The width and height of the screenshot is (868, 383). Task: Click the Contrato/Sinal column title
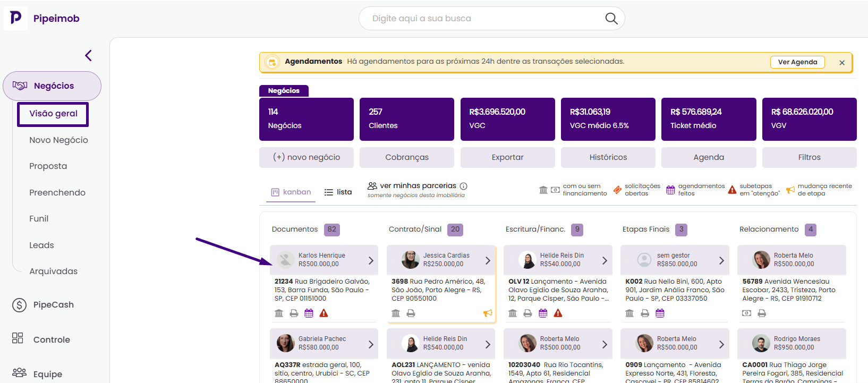coord(415,229)
